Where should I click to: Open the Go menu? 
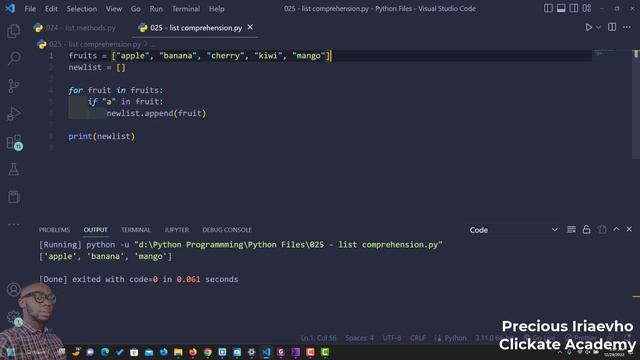click(x=136, y=9)
